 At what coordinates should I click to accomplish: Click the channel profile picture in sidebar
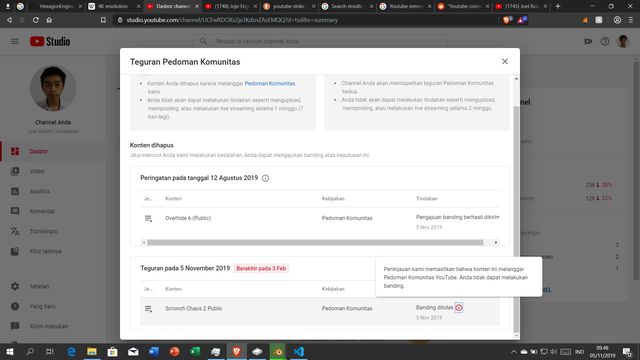53,88
